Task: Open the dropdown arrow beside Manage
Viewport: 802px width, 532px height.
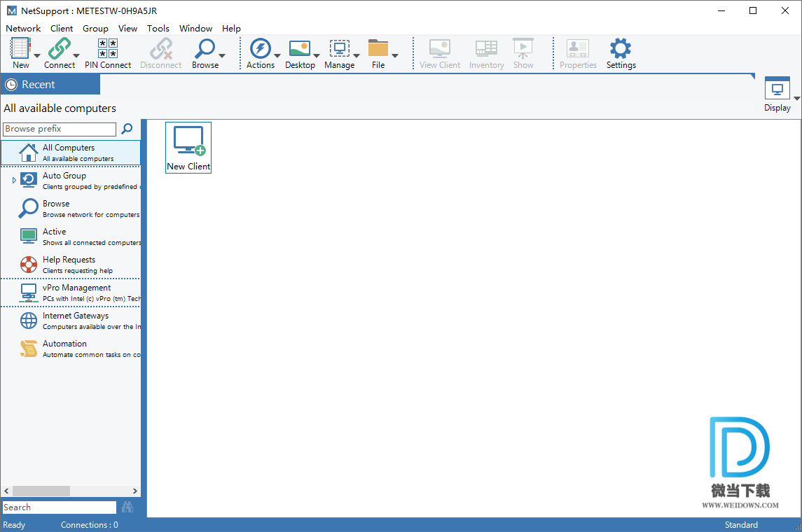Action: pyautogui.click(x=357, y=56)
